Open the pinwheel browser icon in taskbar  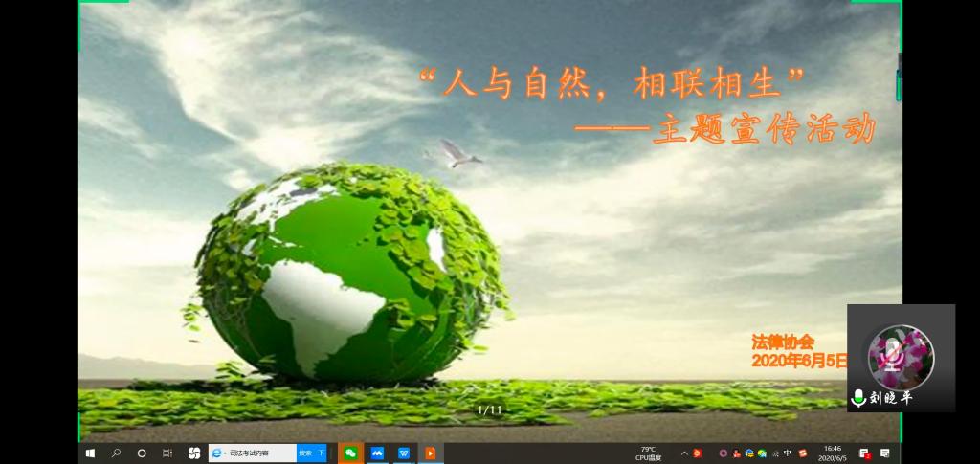(194, 453)
